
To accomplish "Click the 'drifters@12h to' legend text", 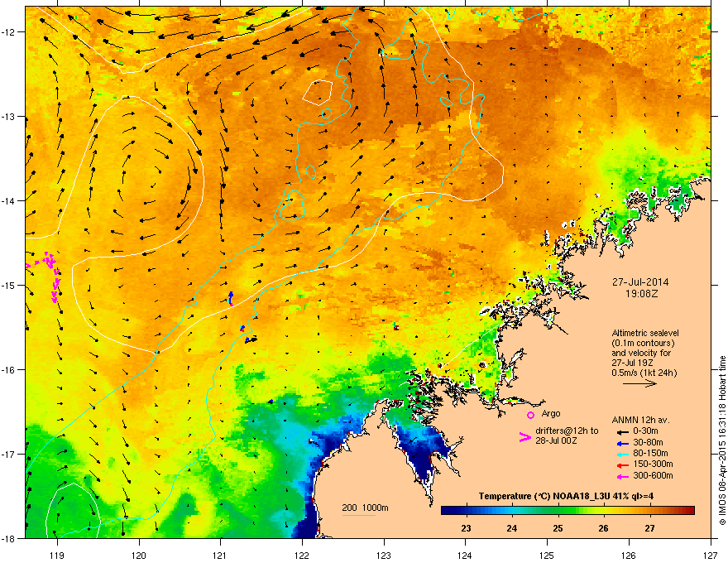I will pos(567,431).
